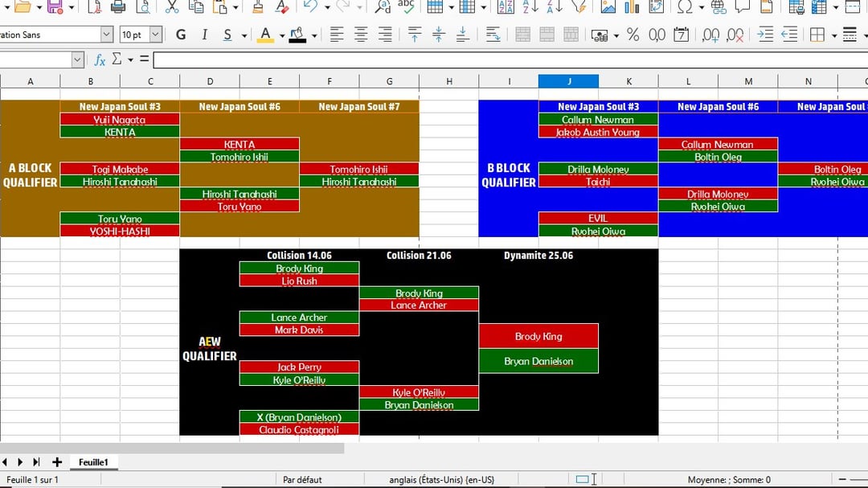Screen dimensions: 868x488
Task: Apply the yellow font color swatch
Action: (265, 35)
